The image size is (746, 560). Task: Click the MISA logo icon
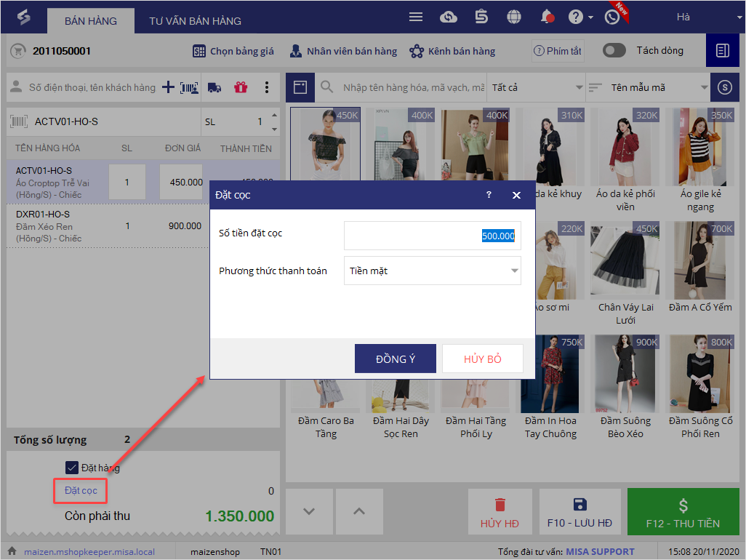point(23,17)
